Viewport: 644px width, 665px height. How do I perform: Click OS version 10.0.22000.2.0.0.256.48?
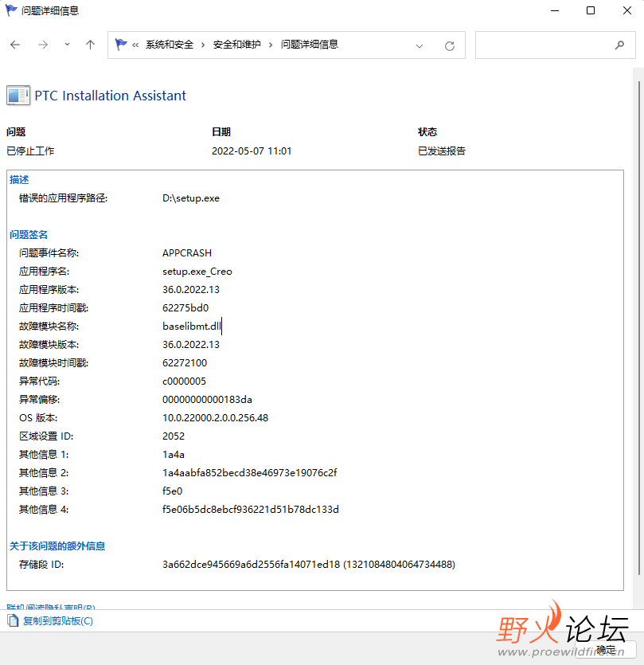coord(216,418)
